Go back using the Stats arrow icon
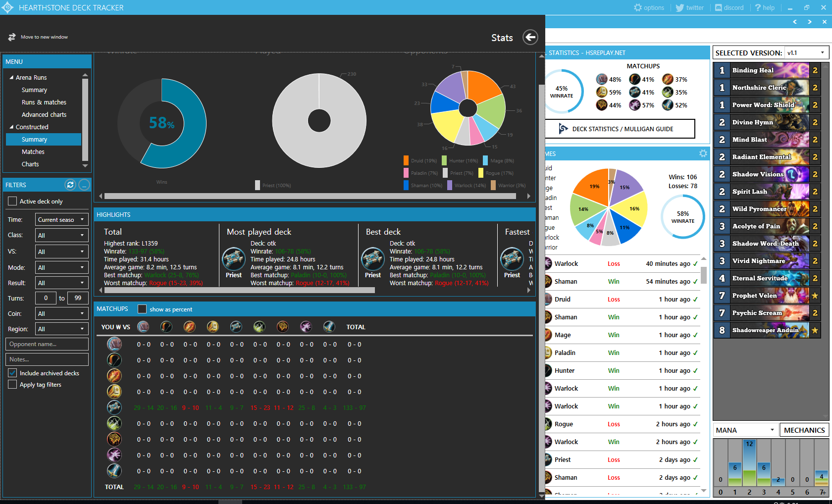The image size is (832, 504). [x=530, y=37]
